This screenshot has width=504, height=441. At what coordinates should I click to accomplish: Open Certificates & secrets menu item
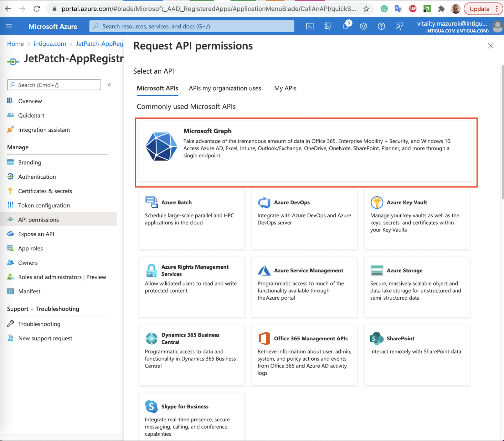(45, 191)
